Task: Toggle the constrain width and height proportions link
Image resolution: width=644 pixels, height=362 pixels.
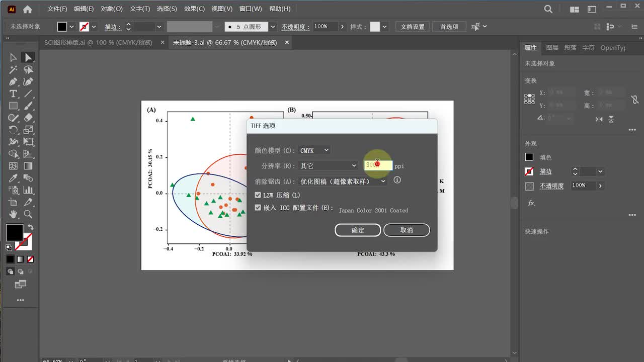Action: pyautogui.click(x=635, y=100)
